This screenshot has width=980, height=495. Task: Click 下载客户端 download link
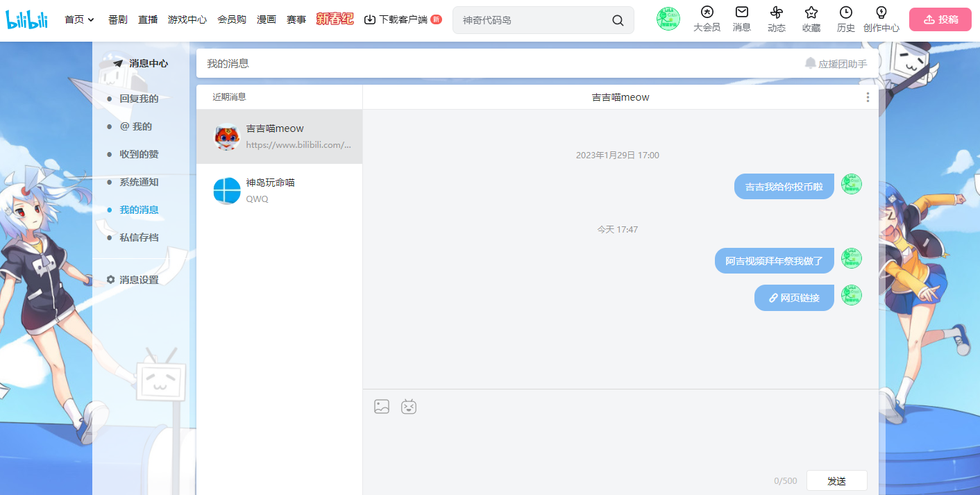403,19
